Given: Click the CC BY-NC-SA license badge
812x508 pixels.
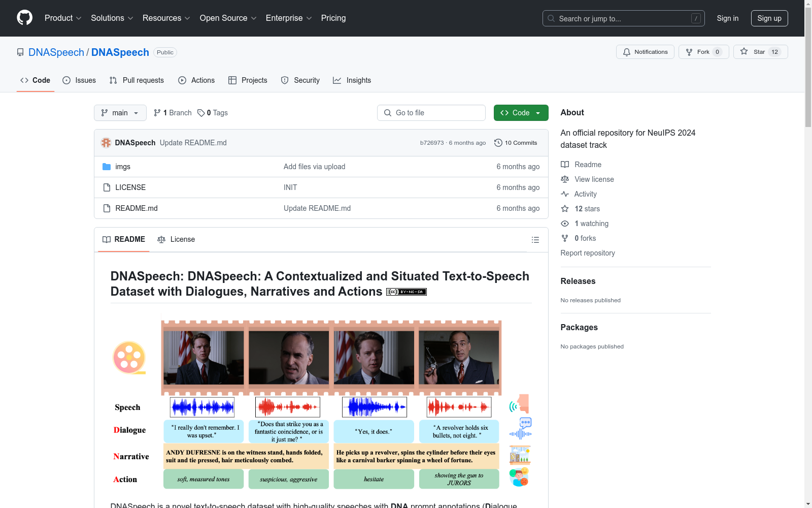Looking at the screenshot, I should tap(407, 292).
